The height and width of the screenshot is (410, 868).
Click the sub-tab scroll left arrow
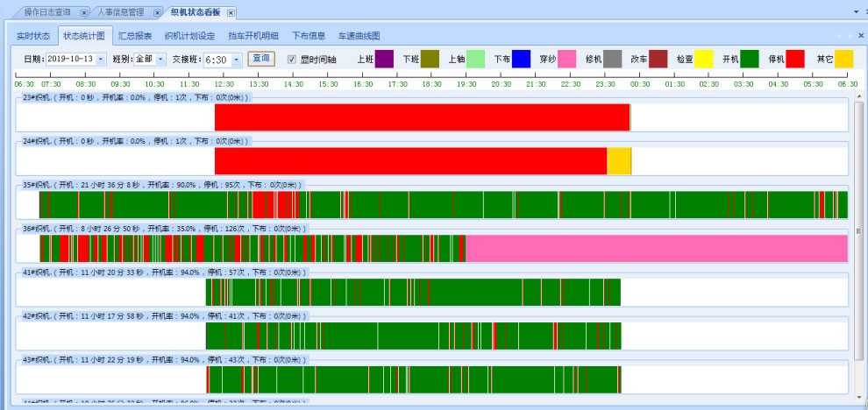click(839, 35)
